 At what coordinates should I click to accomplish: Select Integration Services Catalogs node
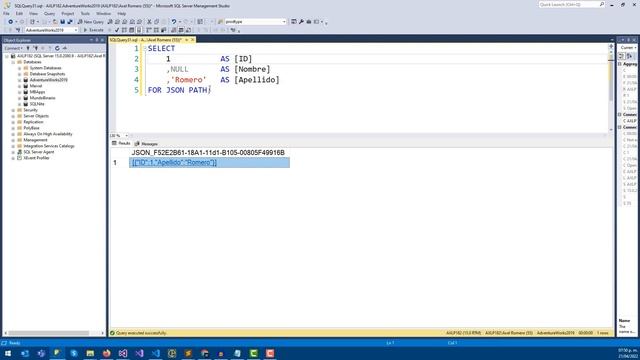tap(49, 146)
